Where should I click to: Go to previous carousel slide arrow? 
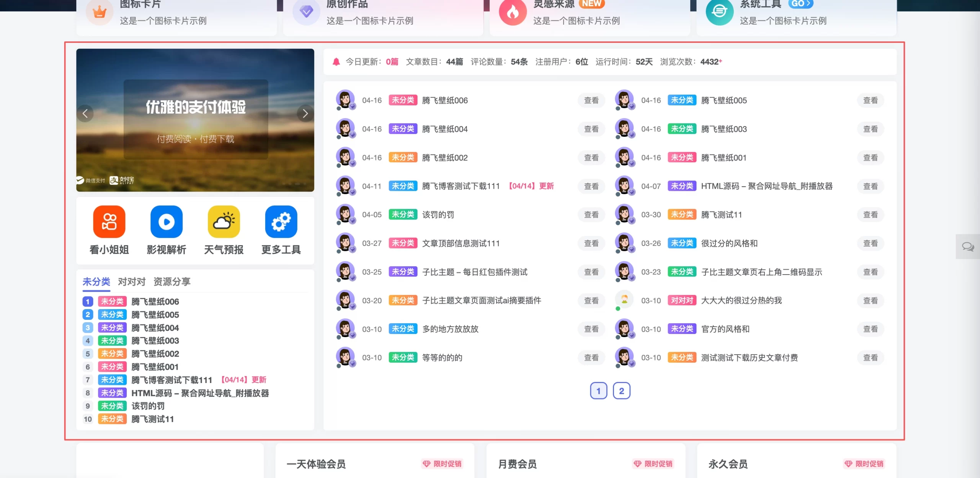tap(85, 113)
